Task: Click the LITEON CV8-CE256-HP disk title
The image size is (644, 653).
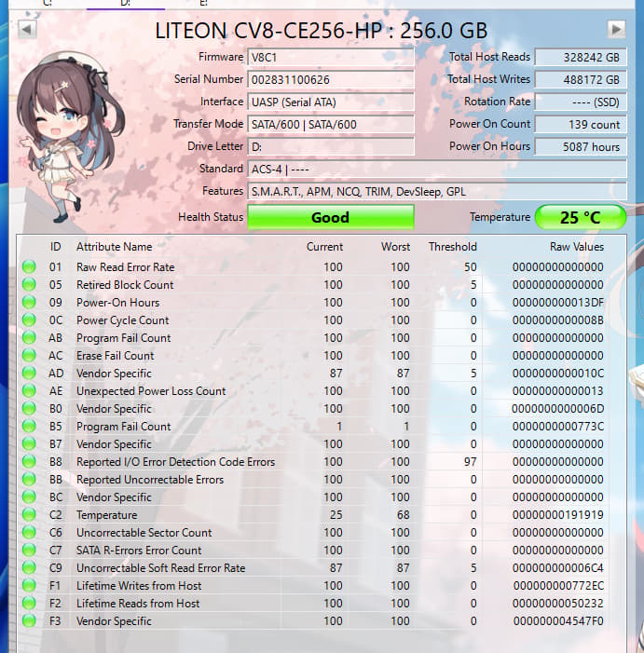Action: click(x=322, y=31)
